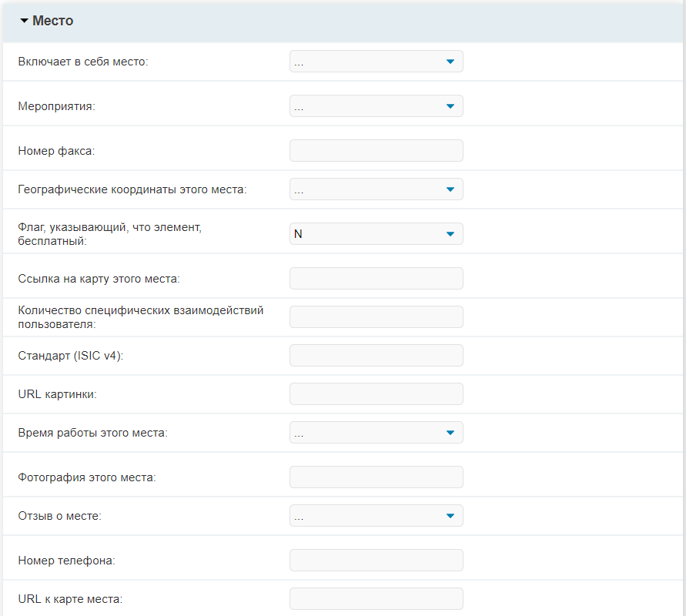Screen dimensions: 686x616
Task: Click the Количество специфических взаимодействий field
Action: pyautogui.click(x=376, y=316)
